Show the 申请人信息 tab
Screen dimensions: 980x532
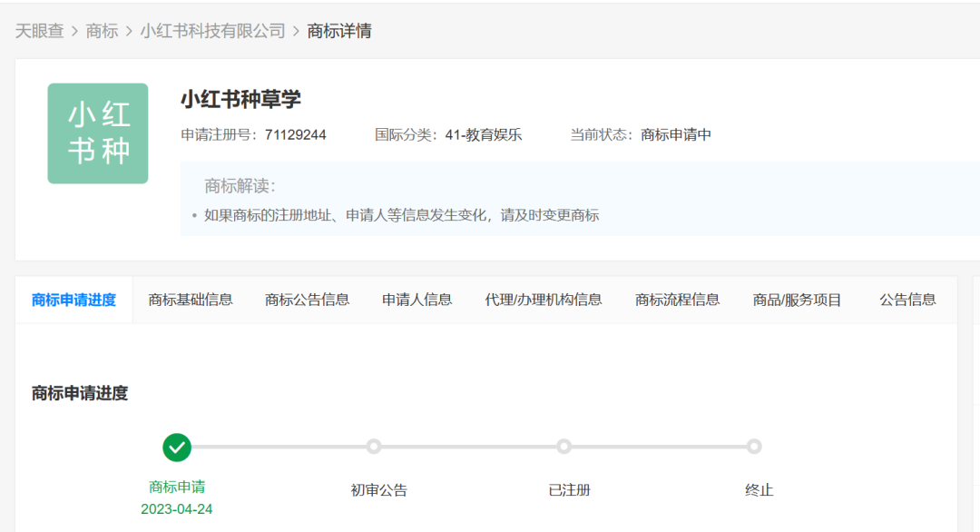(x=416, y=300)
